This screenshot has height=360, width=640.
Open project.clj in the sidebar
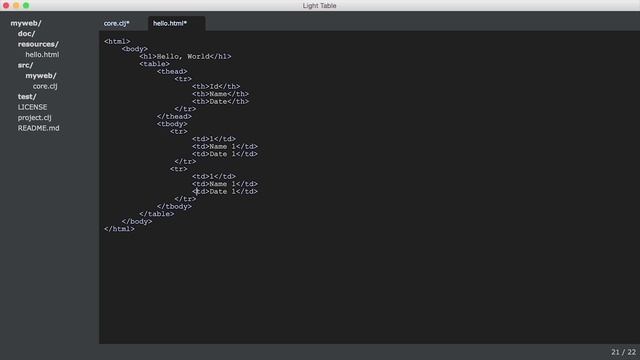[x=34, y=118]
